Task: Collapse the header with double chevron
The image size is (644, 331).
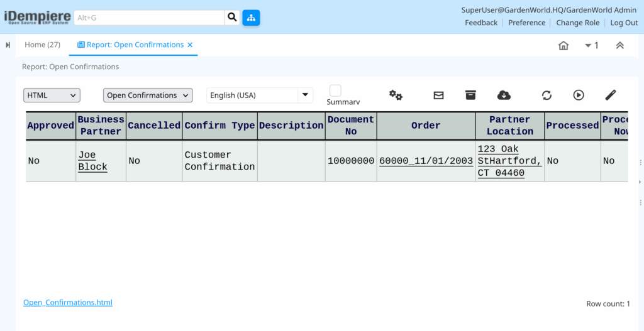Action: click(619, 45)
